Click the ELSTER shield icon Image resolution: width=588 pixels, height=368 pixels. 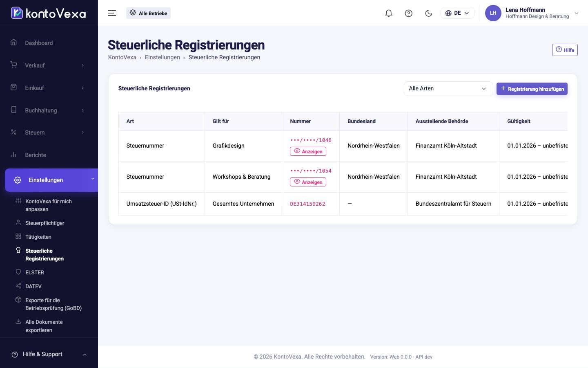[x=18, y=272]
